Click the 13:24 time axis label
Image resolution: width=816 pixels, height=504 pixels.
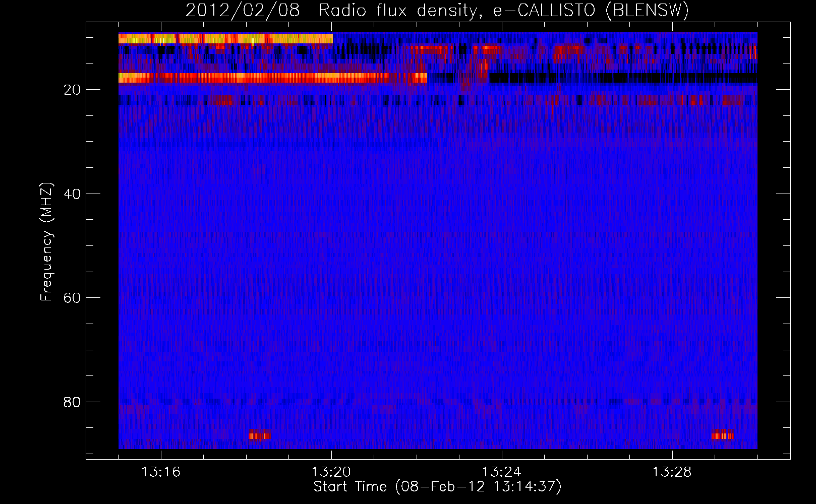[502, 472]
